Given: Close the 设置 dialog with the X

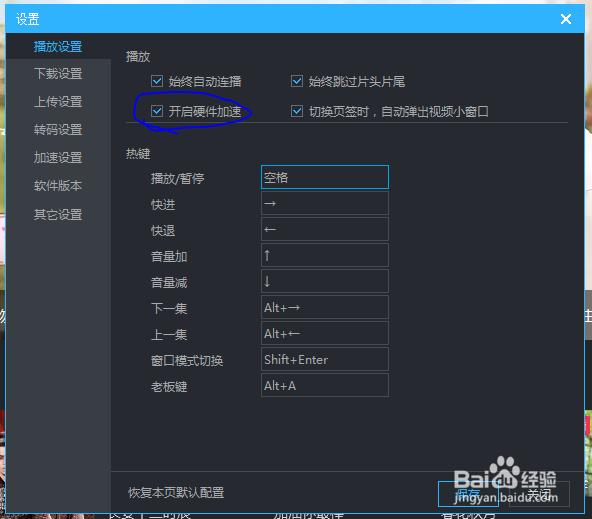Looking at the screenshot, I should tap(566, 19).
